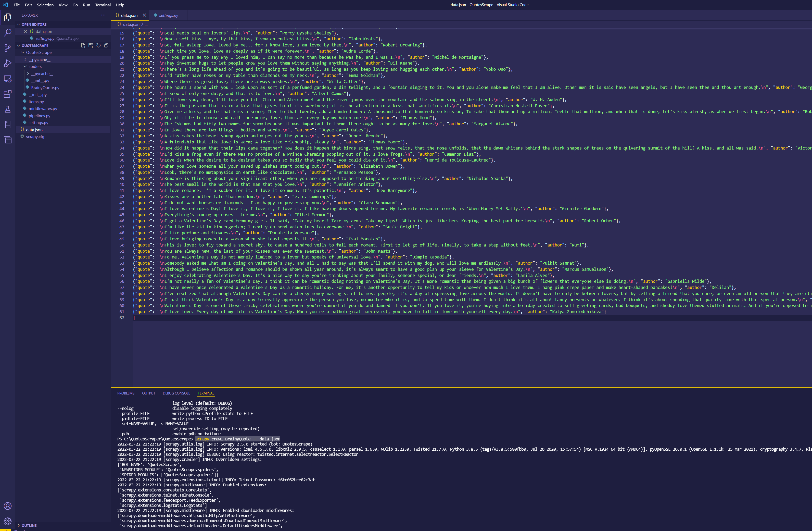Click line number 62 in the gutter
812x531 pixels.
(x=122, y=318)
